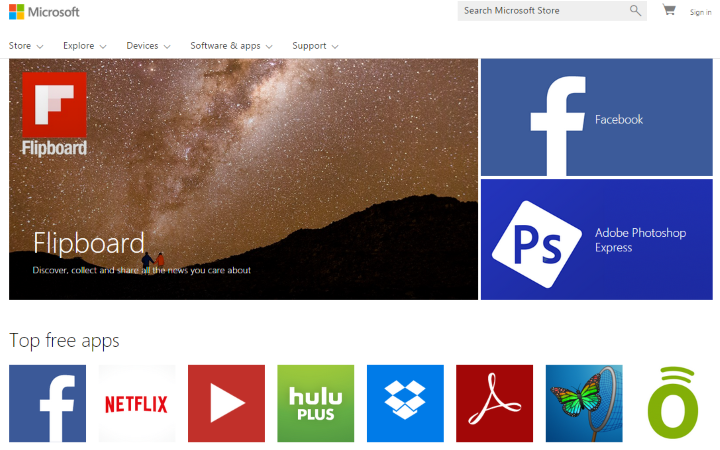Click the Sign in link
This screenshot has height=450, width=720.
(x=700, y=12)
